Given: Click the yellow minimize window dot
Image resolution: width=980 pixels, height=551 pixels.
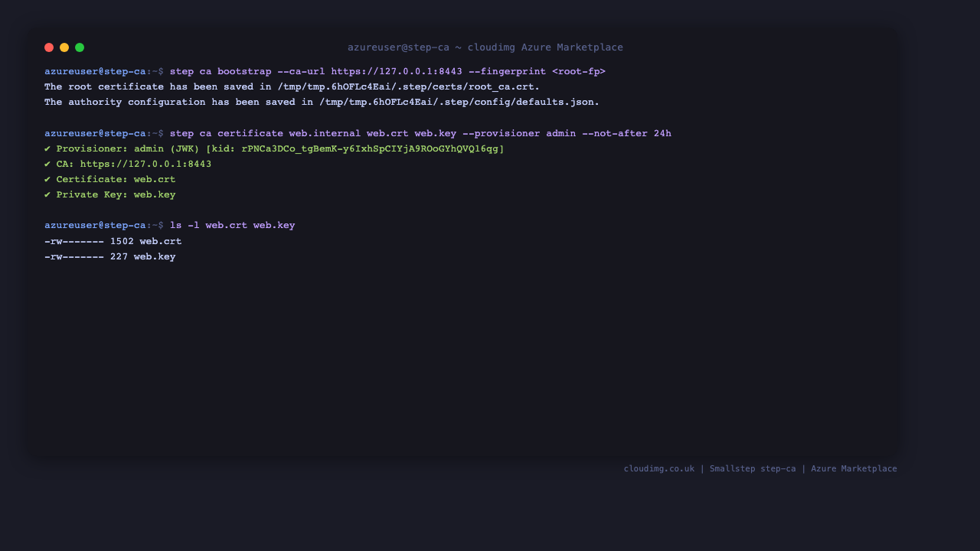Looking at the screenshot, I should pos(64,47).
